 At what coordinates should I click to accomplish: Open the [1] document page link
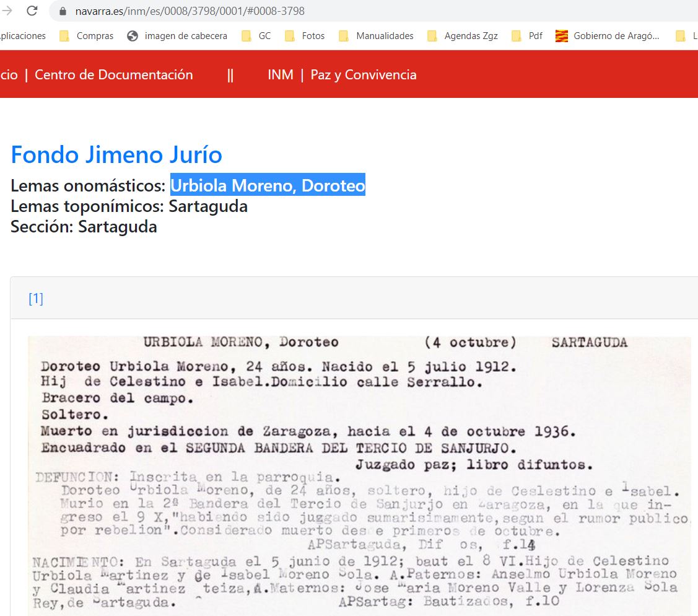[x=36, y=299]
